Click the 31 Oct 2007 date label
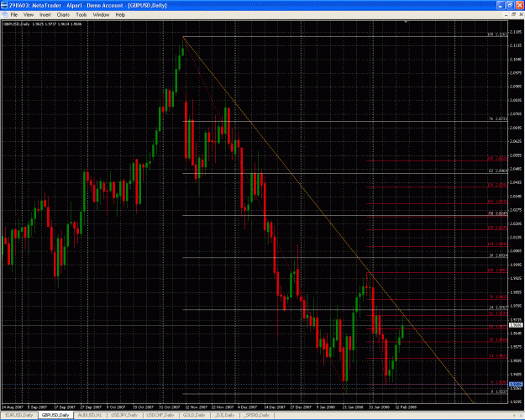Screen dimensions: 525x420 coord(170,407)
